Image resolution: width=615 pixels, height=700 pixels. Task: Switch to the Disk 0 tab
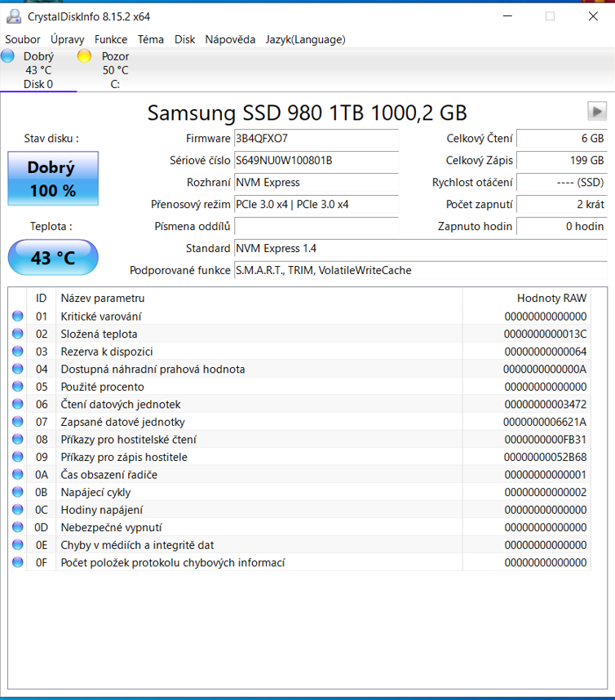pyautogui.click(x=38, y=70)
